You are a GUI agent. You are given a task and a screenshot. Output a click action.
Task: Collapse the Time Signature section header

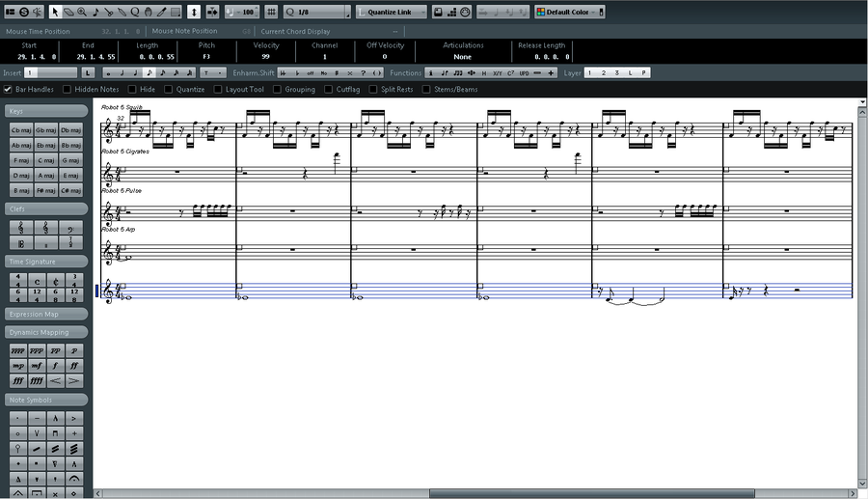pos(45,262)
